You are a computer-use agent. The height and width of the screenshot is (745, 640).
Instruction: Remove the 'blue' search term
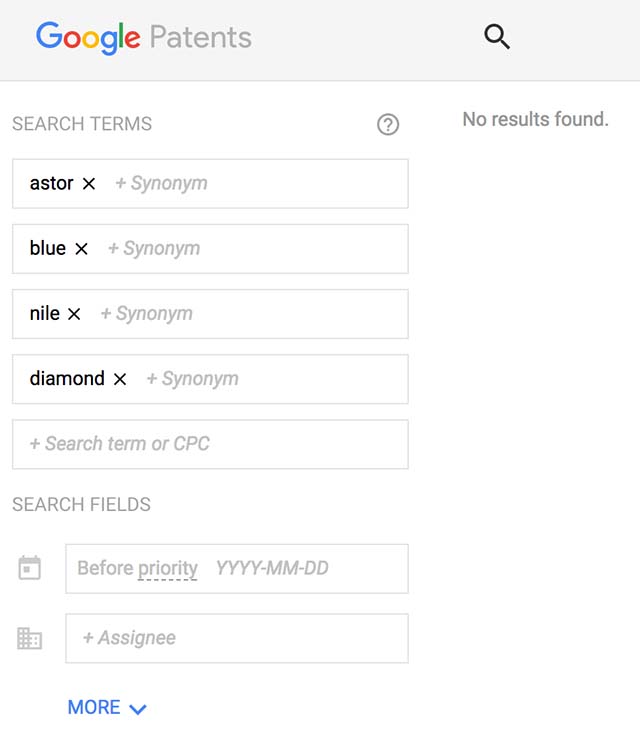[81, 248]
